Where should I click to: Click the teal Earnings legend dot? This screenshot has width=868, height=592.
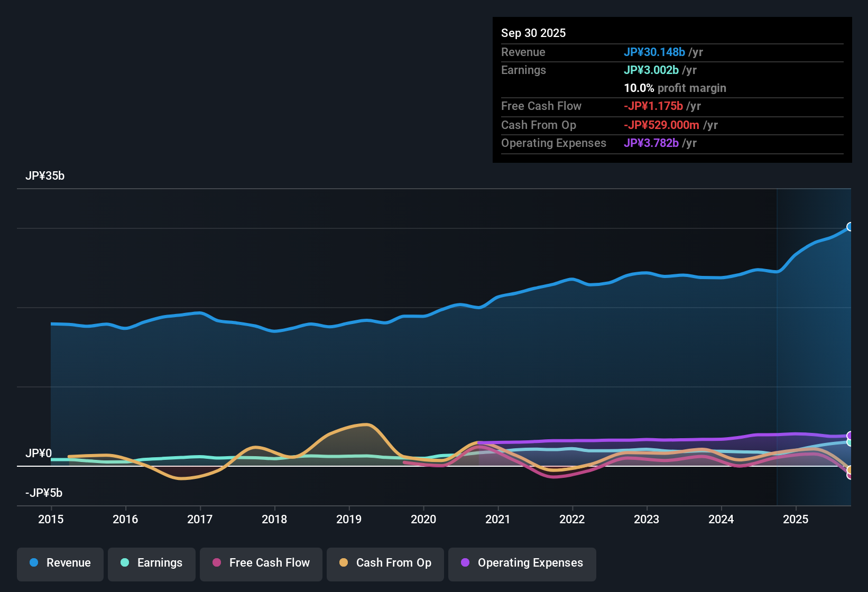coord(125,563)
